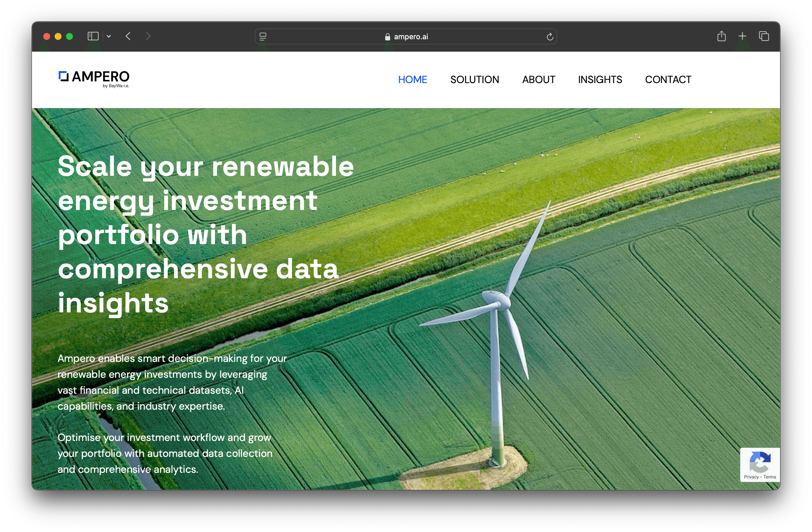The height and width of the screenshot is (532, 812).
Task: Click the green fullscreen window button
Action: [69, 36]
